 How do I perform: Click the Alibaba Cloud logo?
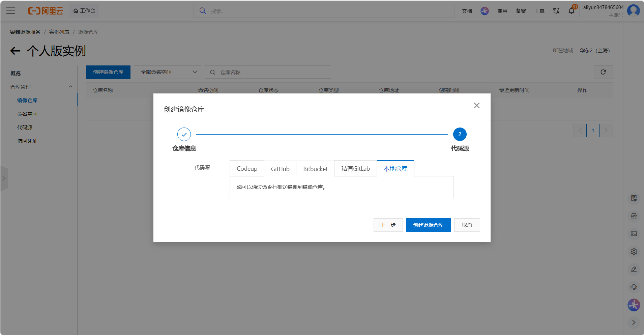(x=46, y=11)
